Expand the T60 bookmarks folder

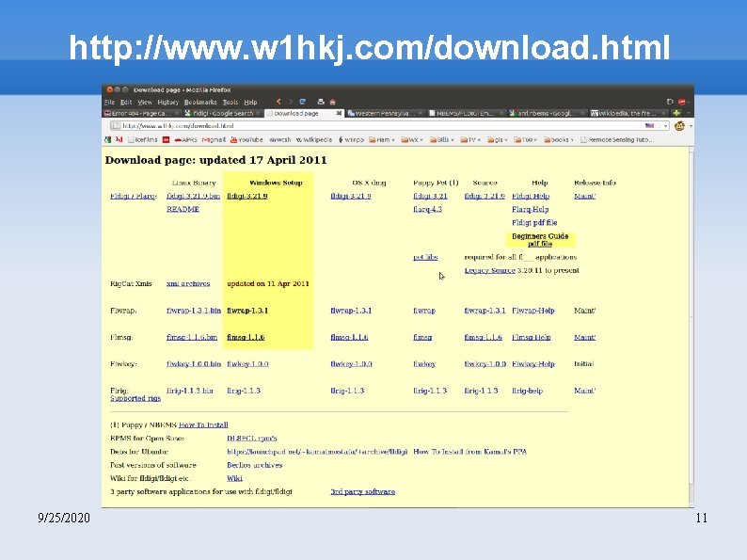pos(526,139)
